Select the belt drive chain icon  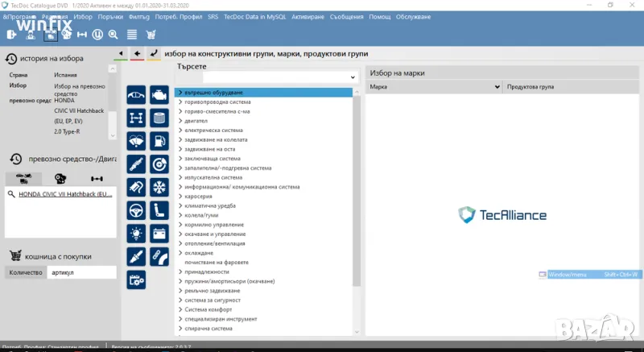(x=159, y=257)
